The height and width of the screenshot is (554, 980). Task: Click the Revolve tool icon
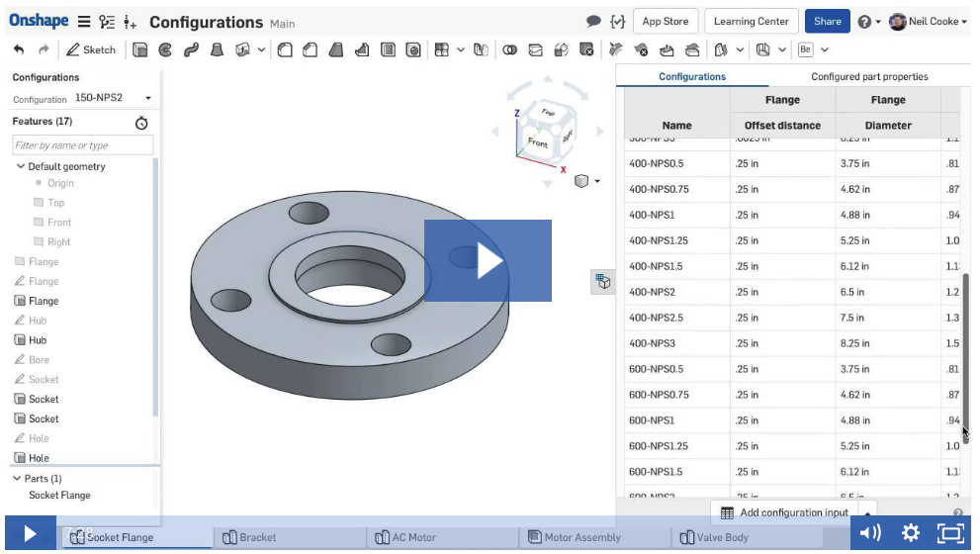165,49
